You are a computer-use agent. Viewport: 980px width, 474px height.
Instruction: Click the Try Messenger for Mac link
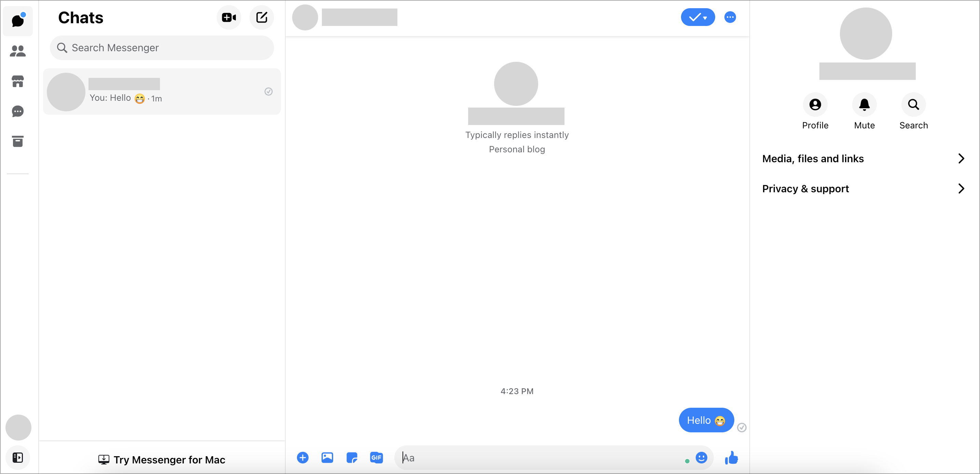point(162,460)
